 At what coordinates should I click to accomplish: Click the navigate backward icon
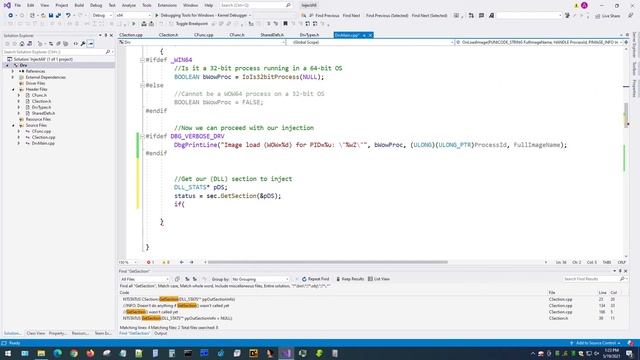11,15
